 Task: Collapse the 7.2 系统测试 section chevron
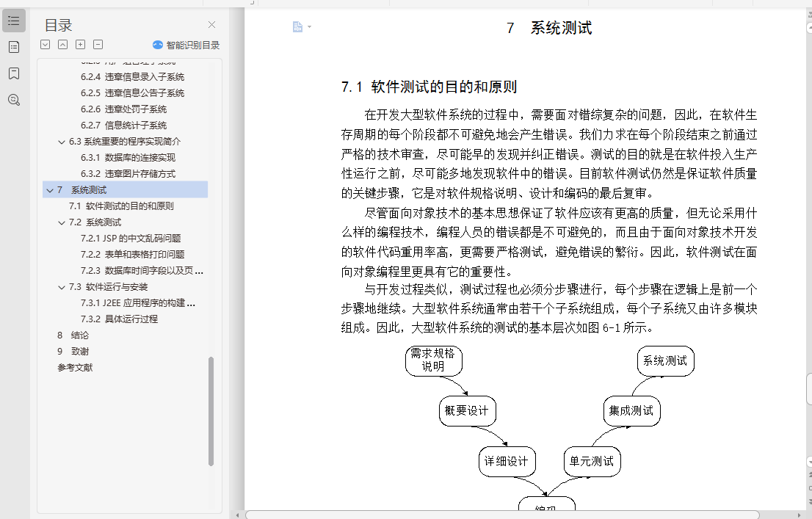62,222
